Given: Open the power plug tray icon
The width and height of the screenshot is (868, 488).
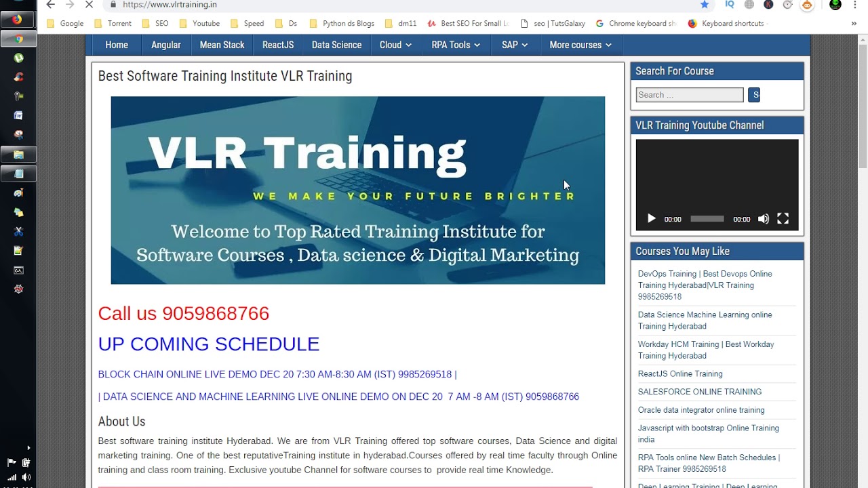Looking at the screenshot, I should [x=26, y=463].
